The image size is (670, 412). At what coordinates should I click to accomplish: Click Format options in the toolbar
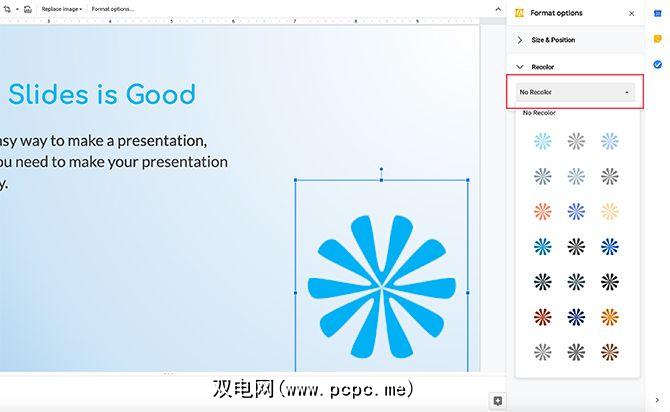pos(113,9)
